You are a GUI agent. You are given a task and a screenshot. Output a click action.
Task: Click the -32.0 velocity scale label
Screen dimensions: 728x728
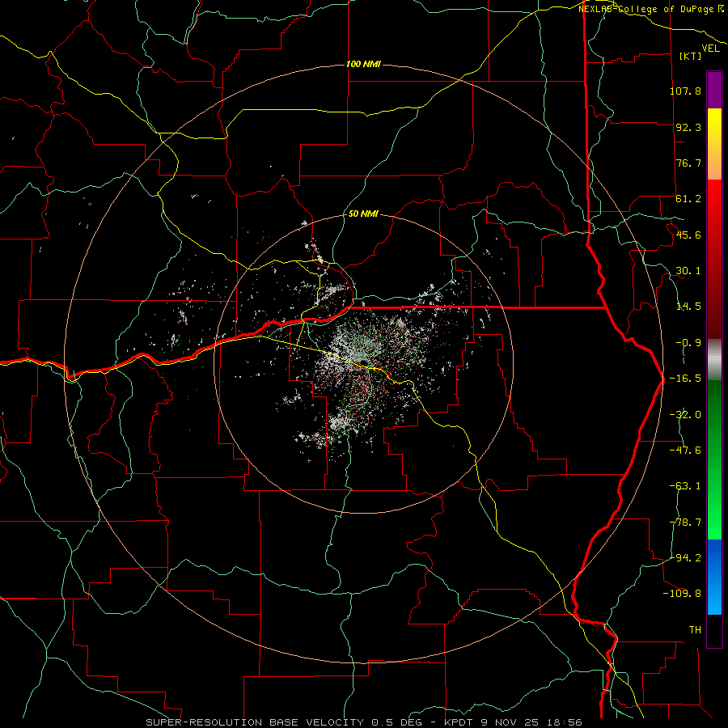685,415
